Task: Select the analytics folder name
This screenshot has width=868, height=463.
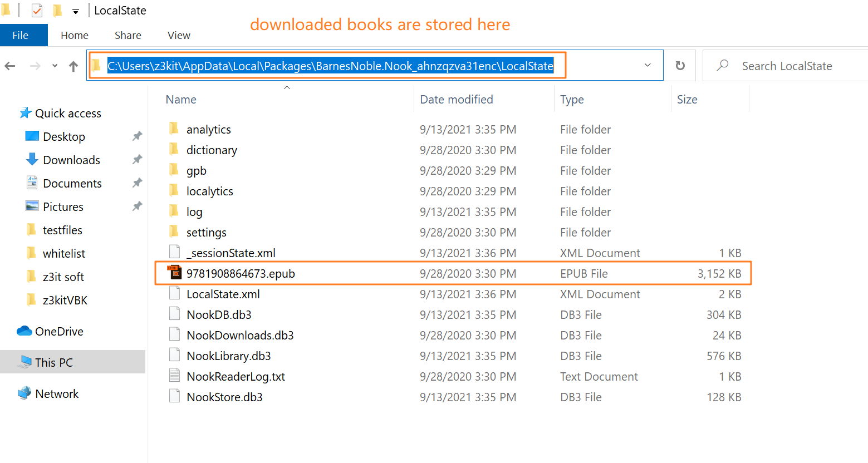Action: (208, 130)
